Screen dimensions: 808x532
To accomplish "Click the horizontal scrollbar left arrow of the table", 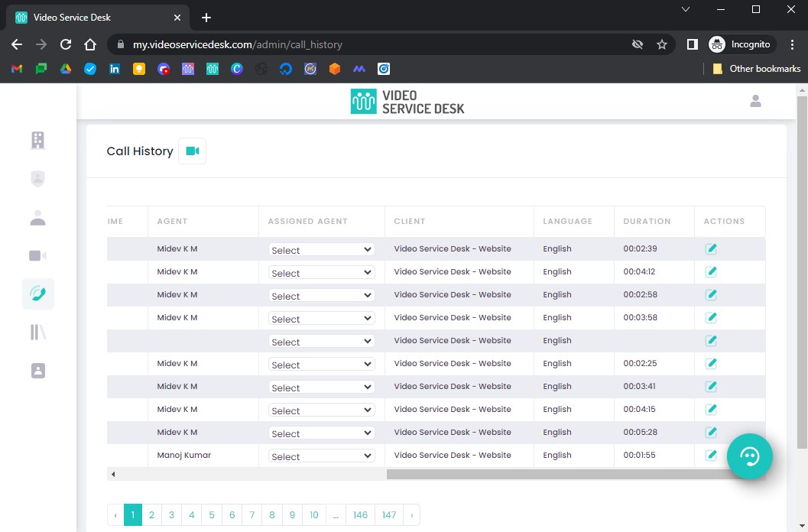I will (113, 475).
